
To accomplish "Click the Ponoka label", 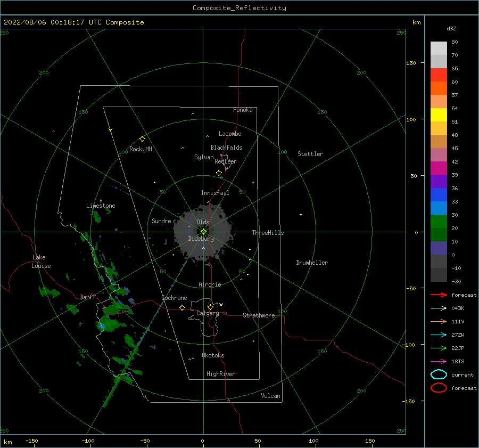I will pos(243,110).
